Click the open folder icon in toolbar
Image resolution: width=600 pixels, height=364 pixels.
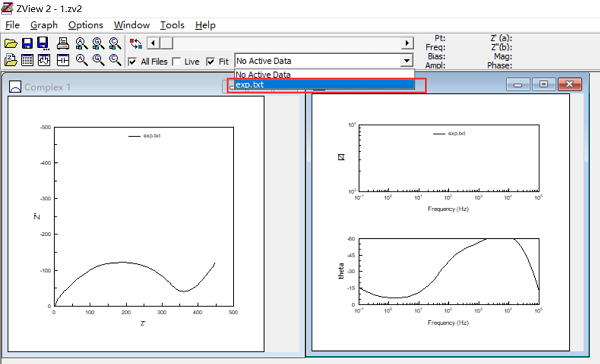[11, 44]
